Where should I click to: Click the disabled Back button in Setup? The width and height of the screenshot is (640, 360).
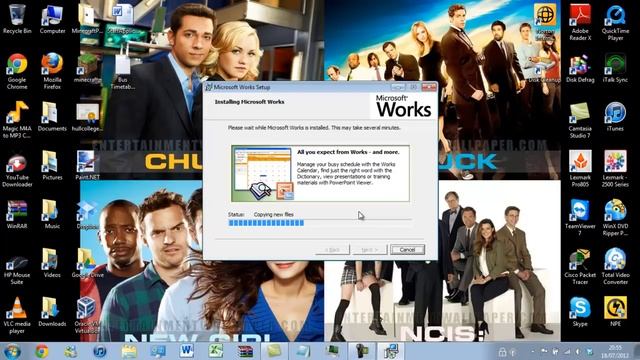[x=332, y=249]
